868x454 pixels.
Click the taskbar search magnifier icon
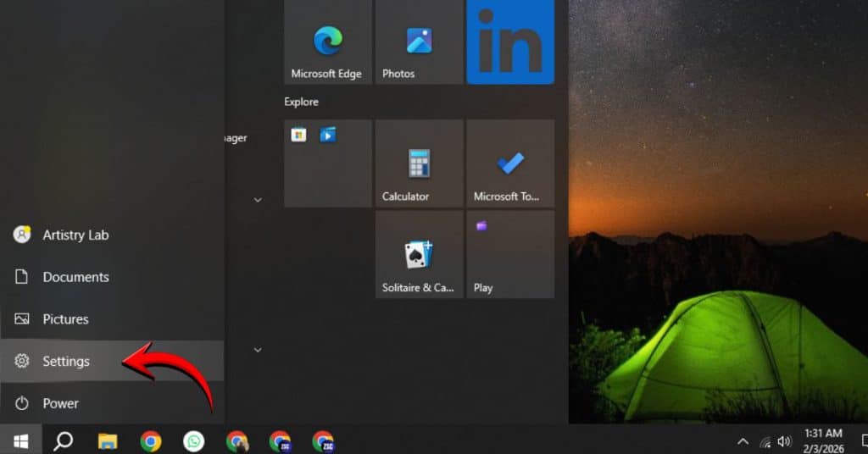pyautogui.click(x=64, y=440)
